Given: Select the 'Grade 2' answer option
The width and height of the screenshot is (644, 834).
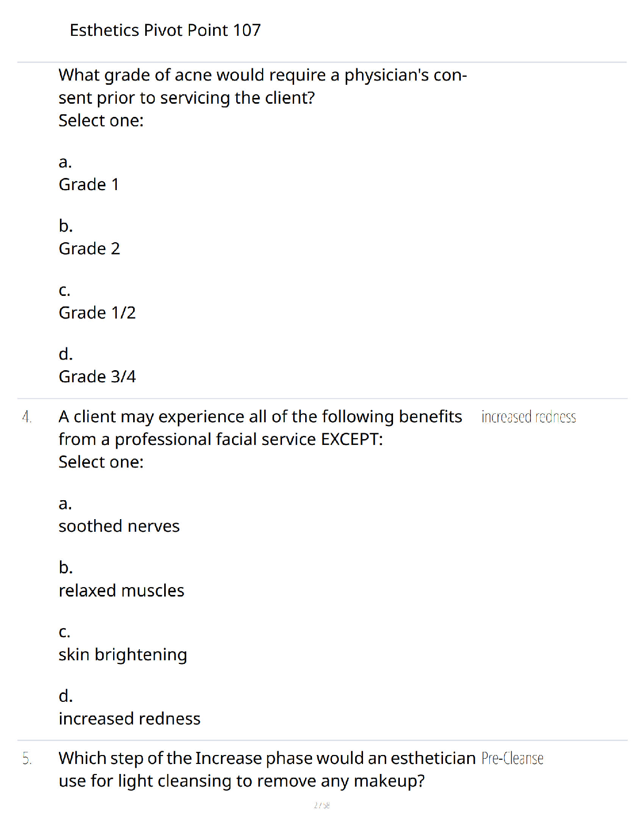Looking at the screenshot, I should point(89,249).
